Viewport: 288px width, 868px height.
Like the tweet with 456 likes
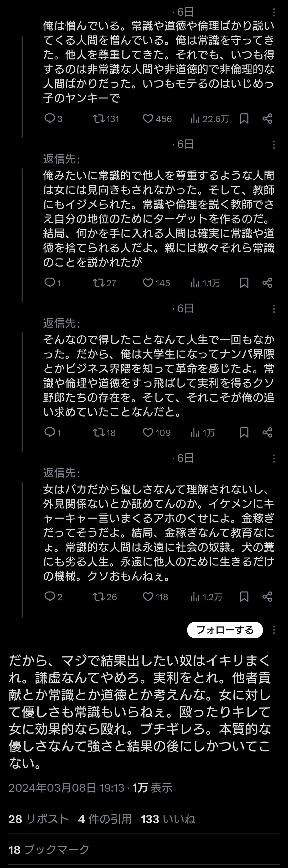pyautogui.click(x=148, y=119)
